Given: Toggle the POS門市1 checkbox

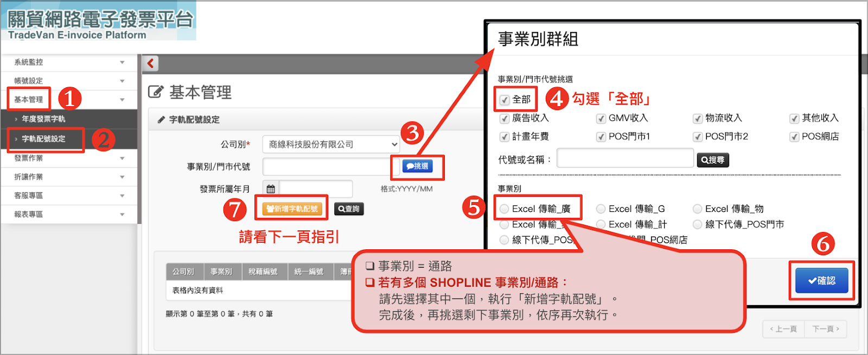Looking at the screenshot, I should click(x=601, y=137).
